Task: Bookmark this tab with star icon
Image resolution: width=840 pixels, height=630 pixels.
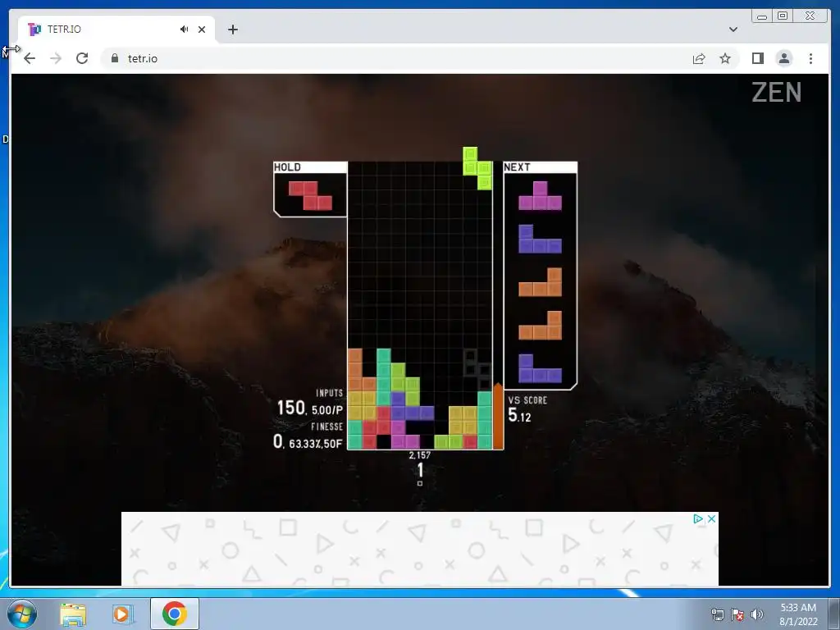Action: 725,58
